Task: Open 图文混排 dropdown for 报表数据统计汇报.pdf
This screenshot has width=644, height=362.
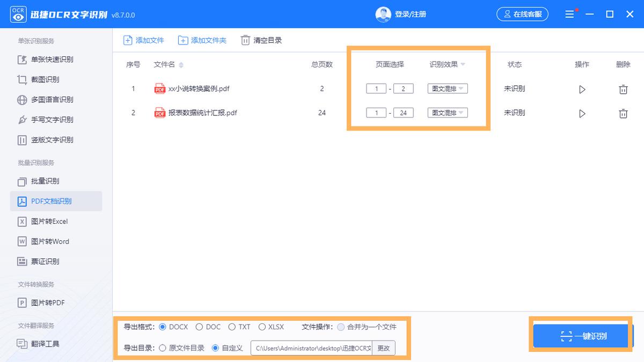Action: pos(447,113)
